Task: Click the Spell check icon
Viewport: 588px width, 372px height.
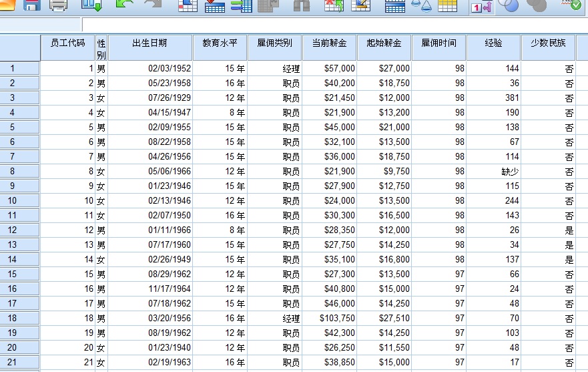Action: [571, 5]
